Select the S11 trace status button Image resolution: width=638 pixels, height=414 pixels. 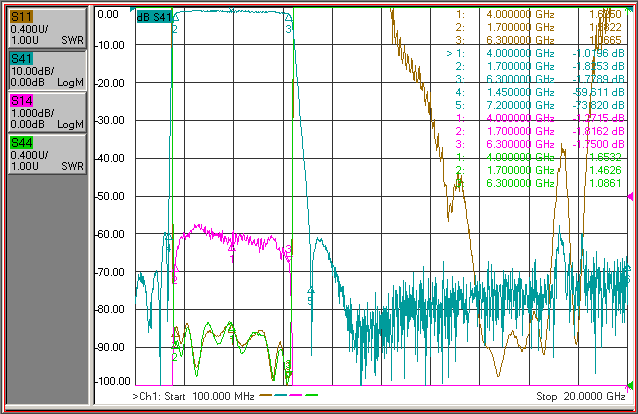coord(47,28)
